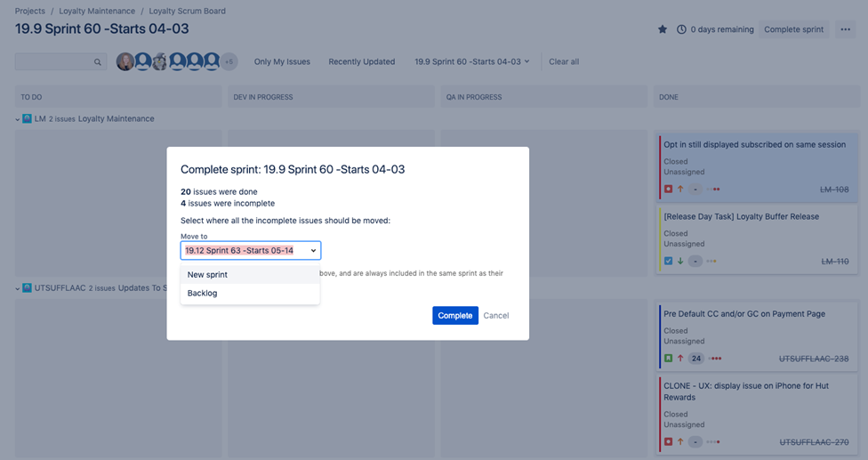Screen dimensions: 868x460
Task: Open issue key UTSUFFLAAC-270
Action: pos(815,441)
